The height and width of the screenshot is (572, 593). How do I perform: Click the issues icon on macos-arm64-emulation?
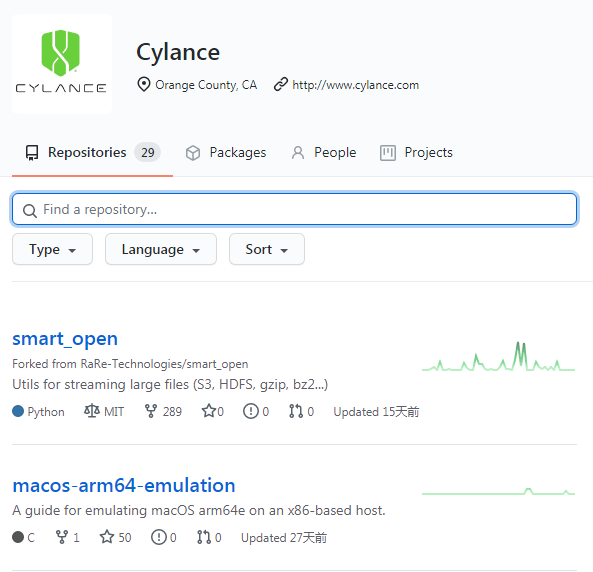coord(158,537)
